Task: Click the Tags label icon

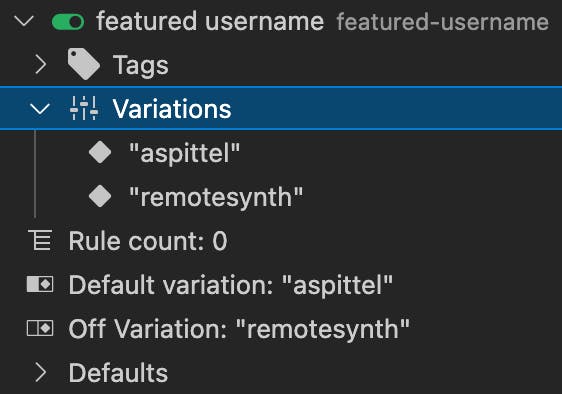Action: pos(83,64)
